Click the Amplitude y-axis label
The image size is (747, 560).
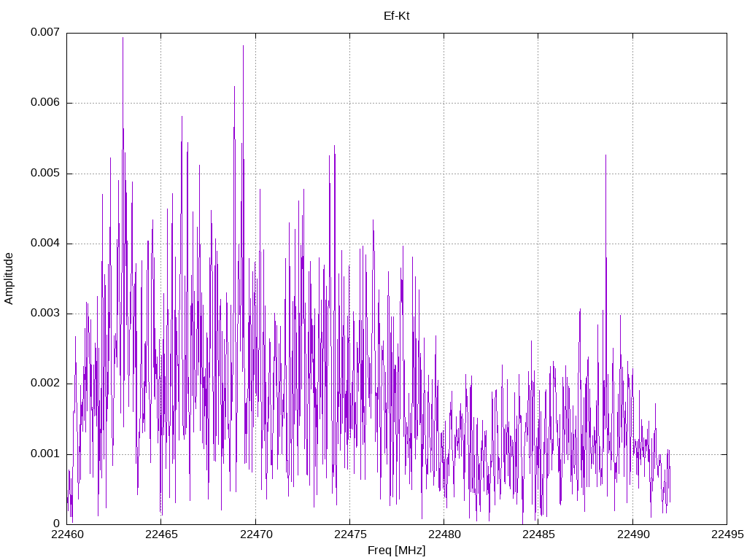coord(9,279)
